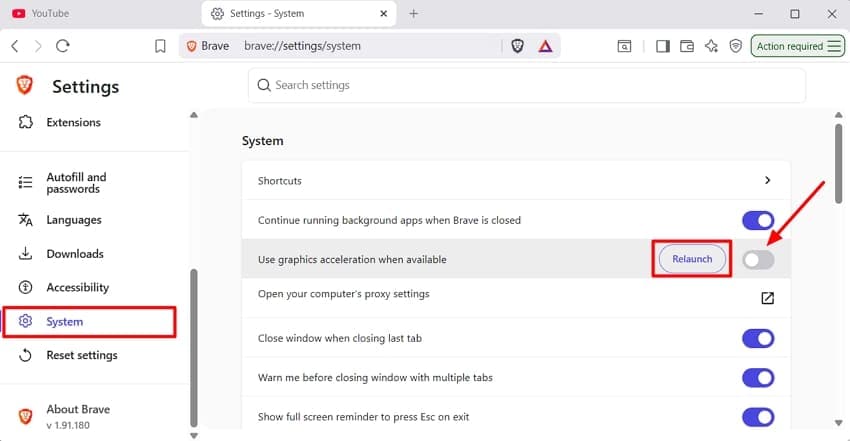850x441 pixels.
Task: Click sidebar scroll down arrow
Action: [194, 436]
